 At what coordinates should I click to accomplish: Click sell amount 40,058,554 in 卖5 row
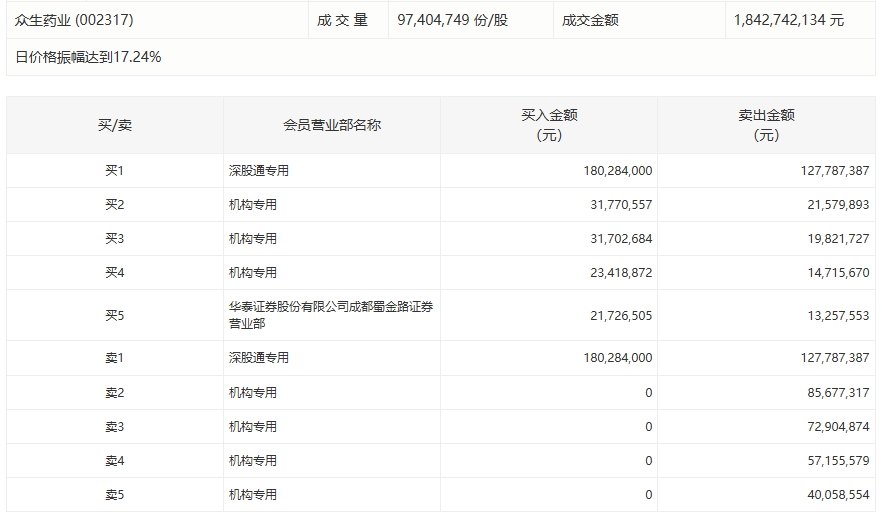click(834, 495)
